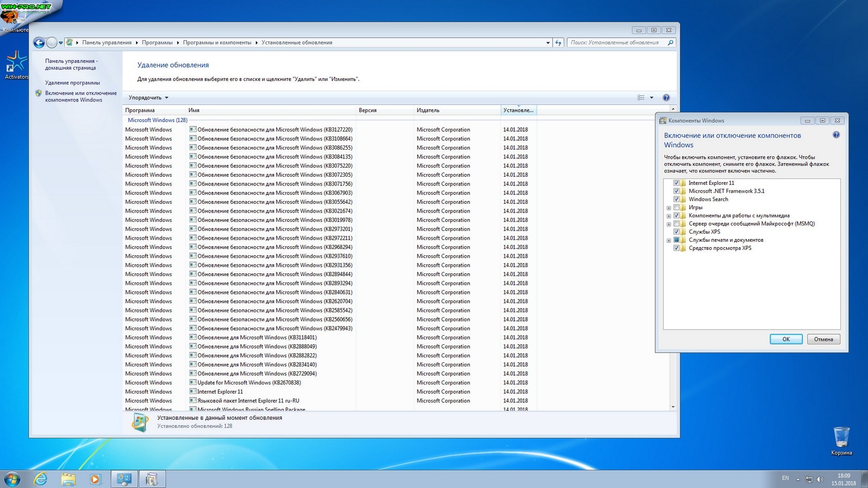Click the search installed updates field

(616, 43)
